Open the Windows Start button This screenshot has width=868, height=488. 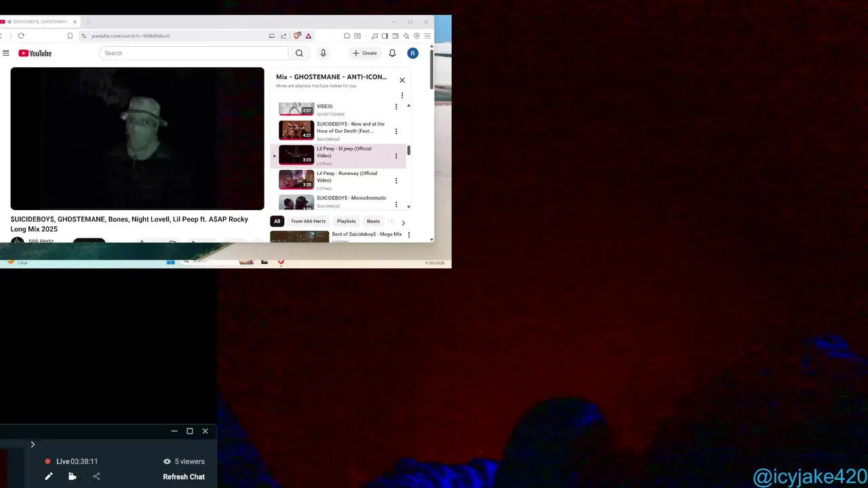[171, 262]
